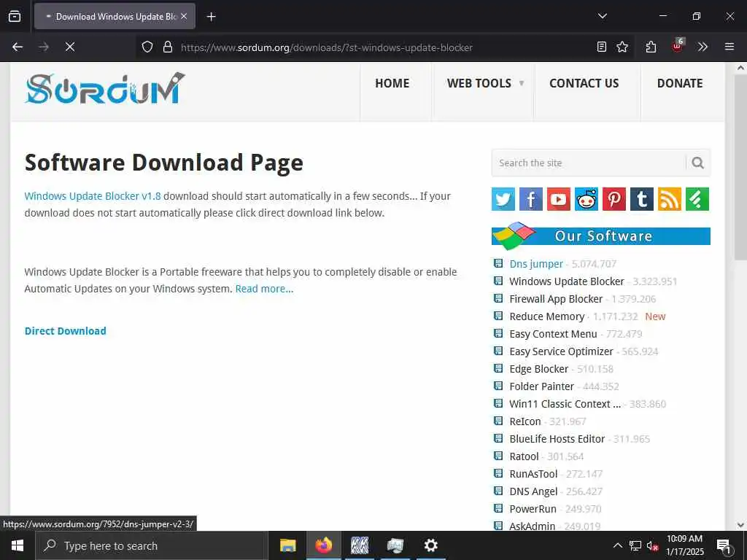Open Sordum YouTube channel icon
The width and height of the screenshot is (747, 560).
click(558, 198)
